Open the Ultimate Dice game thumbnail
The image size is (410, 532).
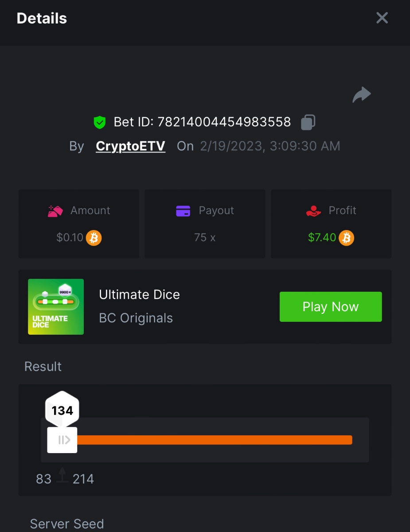(56, 306)
